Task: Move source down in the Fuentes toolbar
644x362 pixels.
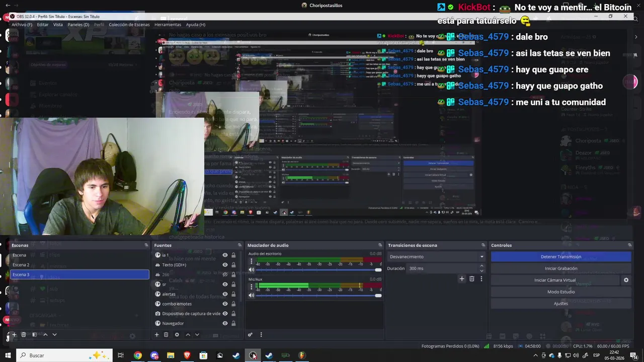Action: [197, 334]
